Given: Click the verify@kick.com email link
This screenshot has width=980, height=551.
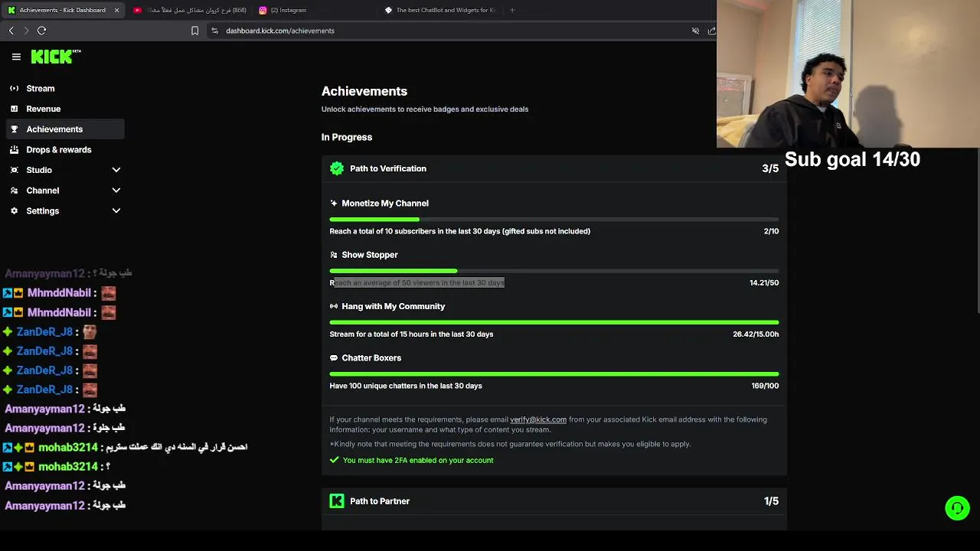Looking at the screenshot, I should tap(538, 419).
